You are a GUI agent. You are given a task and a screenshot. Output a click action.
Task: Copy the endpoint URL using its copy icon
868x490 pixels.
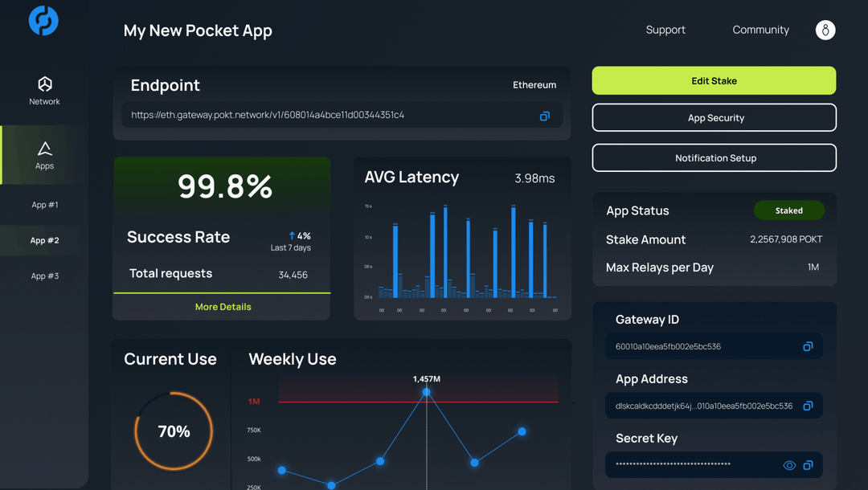(545, 115)
